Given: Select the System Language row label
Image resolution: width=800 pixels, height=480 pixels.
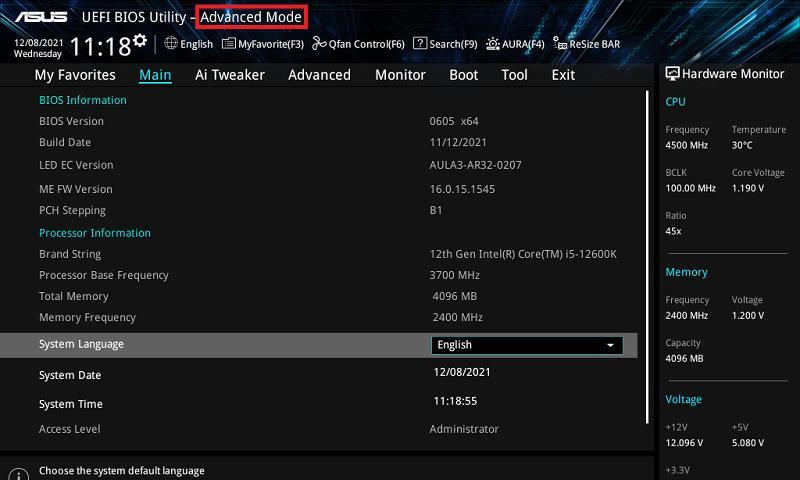Looking at the screenshot, I should (x=81, y=344).
